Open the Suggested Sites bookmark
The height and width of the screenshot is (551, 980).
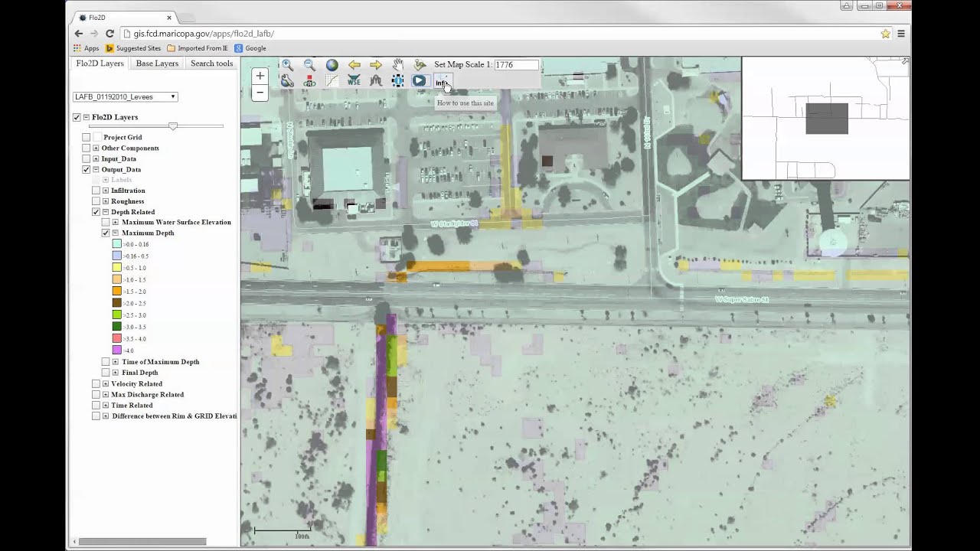pyautogui.click(x=133, y=48)
